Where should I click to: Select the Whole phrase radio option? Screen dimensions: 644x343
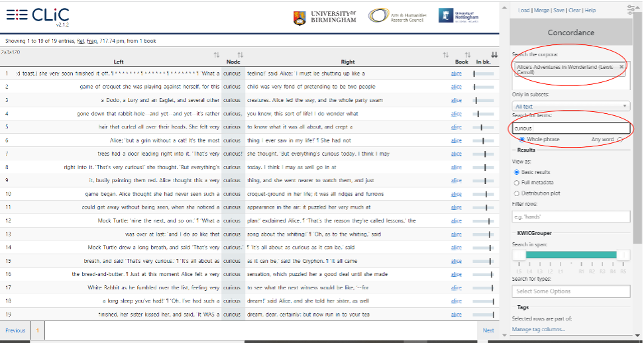coord(523,139)
